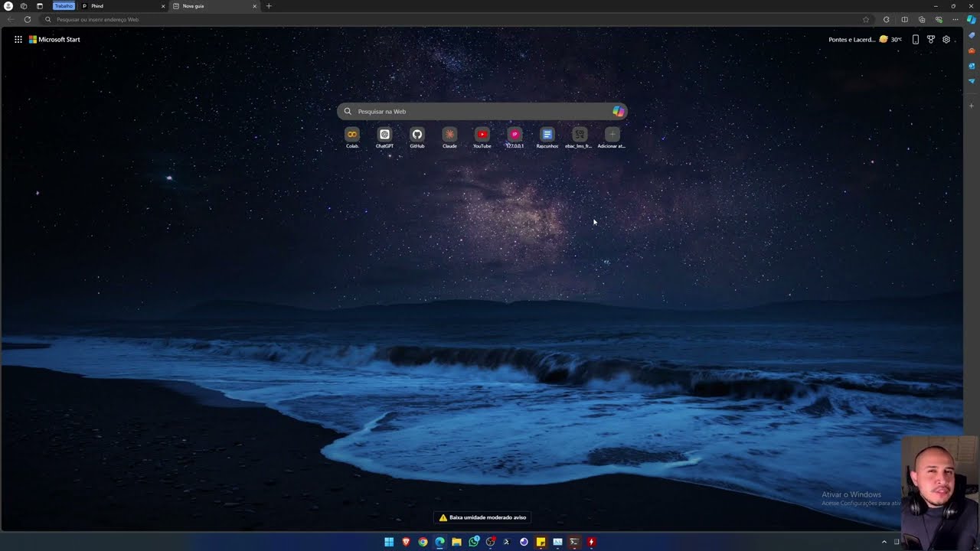This screenshot has width=980, height=551.
Task: Open File Explorer from the taskbar
Action: click(x=456, y=542)
